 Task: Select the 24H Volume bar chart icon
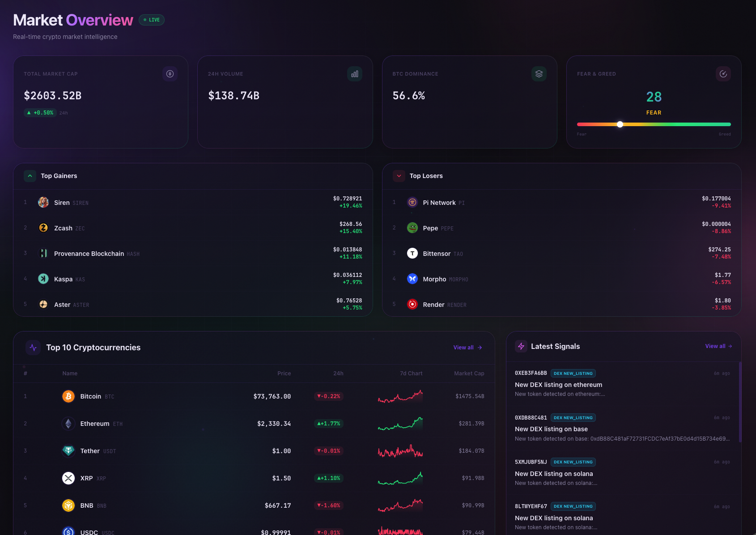(355, 74)
